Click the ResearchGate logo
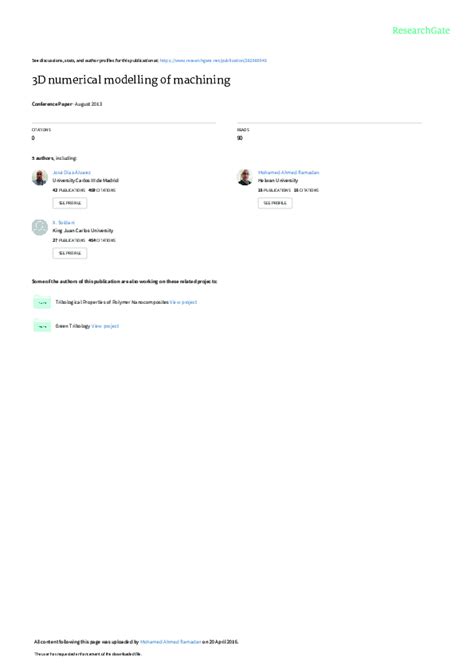 421,30
